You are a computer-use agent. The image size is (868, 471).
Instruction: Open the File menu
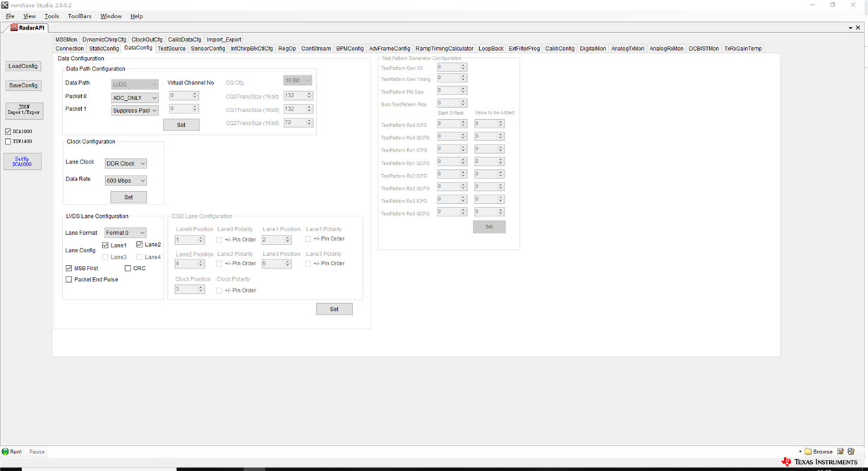[x=10, y=16]
